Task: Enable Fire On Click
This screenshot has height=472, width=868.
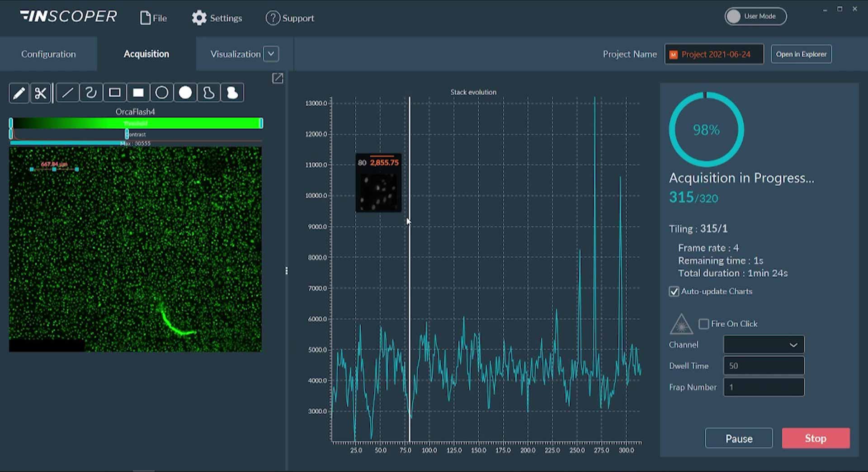Action: pyautogui.click(x=703, y=324)
